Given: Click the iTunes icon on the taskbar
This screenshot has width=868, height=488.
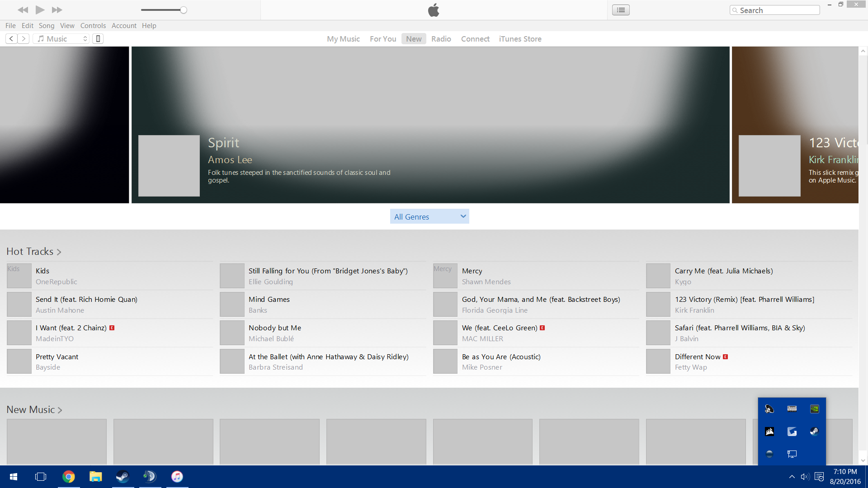Looking at the screenshot, I should point(177,477).
